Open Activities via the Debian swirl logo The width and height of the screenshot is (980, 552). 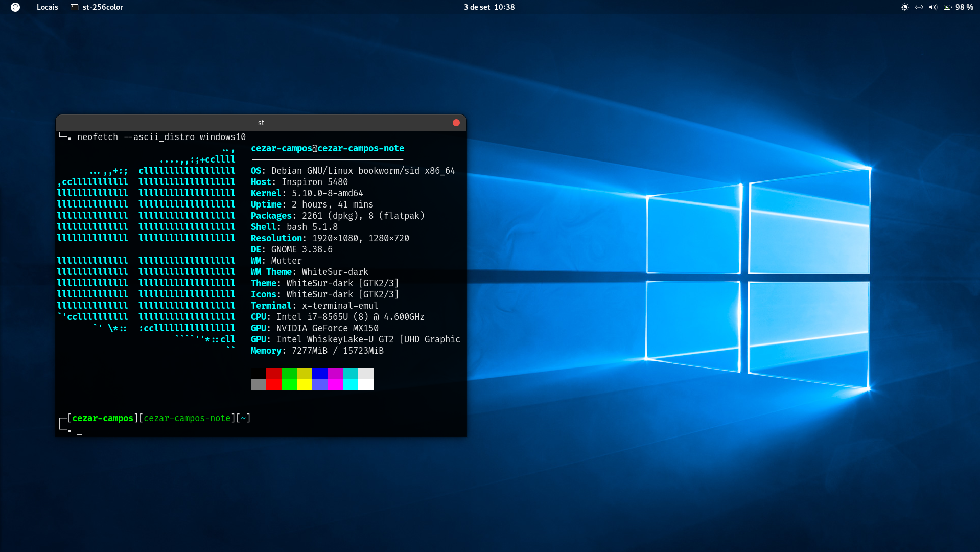coord(15,7)
